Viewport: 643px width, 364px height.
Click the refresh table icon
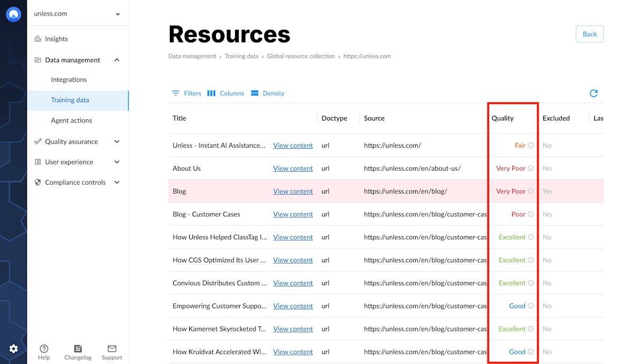click(x=594, y=93)
